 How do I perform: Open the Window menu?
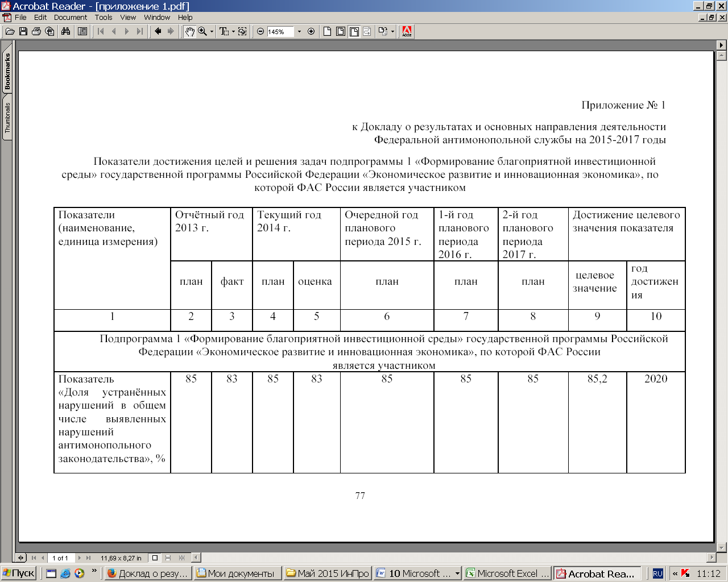[x=157, y=18]
